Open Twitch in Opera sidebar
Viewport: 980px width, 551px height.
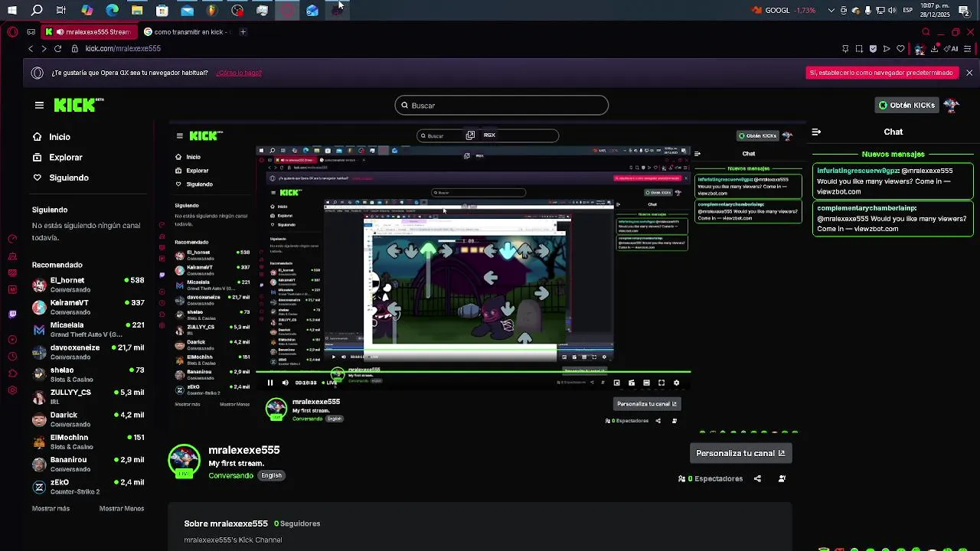(x=12, y=314)
